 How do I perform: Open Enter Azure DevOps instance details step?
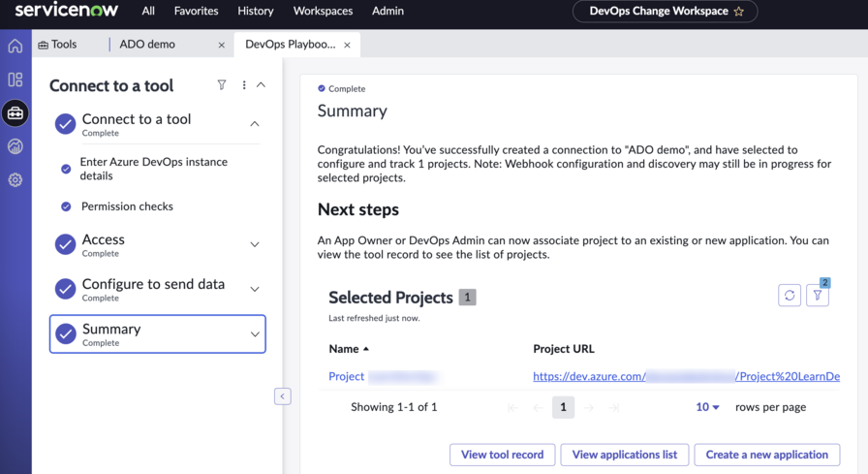pos(154,169)
